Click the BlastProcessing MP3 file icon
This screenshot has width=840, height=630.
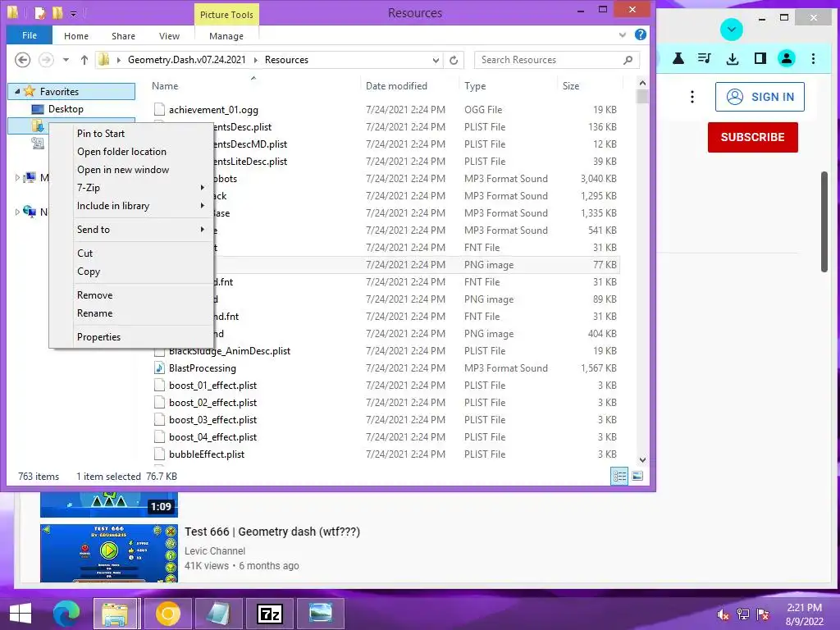click(x=159, y=368)
